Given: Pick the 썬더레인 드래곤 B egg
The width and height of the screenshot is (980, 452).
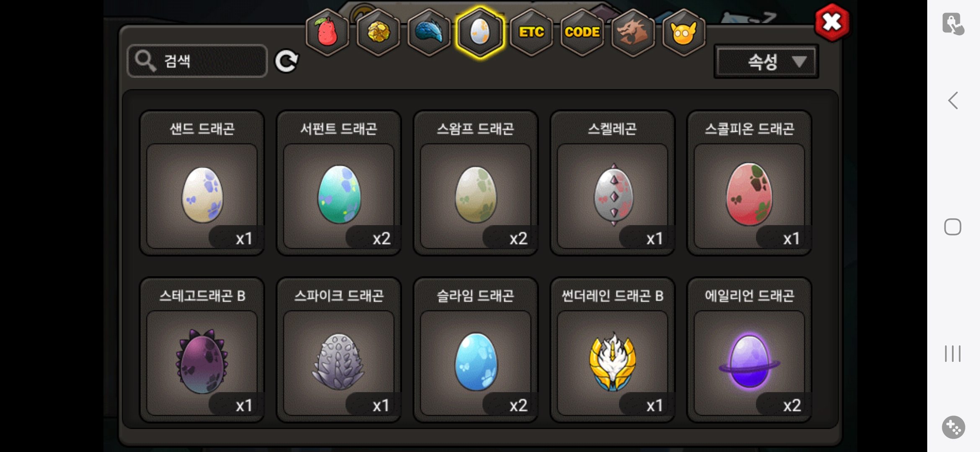Looking at the screenshot, I should (x=612, y=350).
